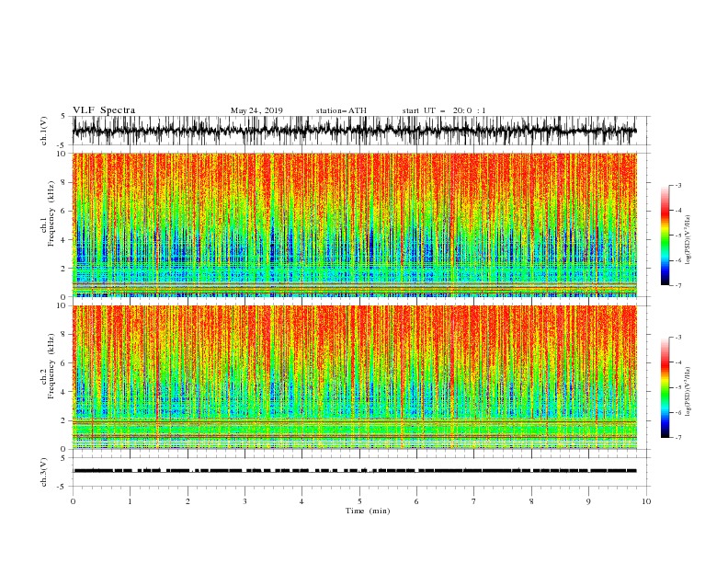Click the "-7" tick on ch.1 colorbar
This screenshot has height=563, width=728.
pyautogui.click(x=677, y=285)
